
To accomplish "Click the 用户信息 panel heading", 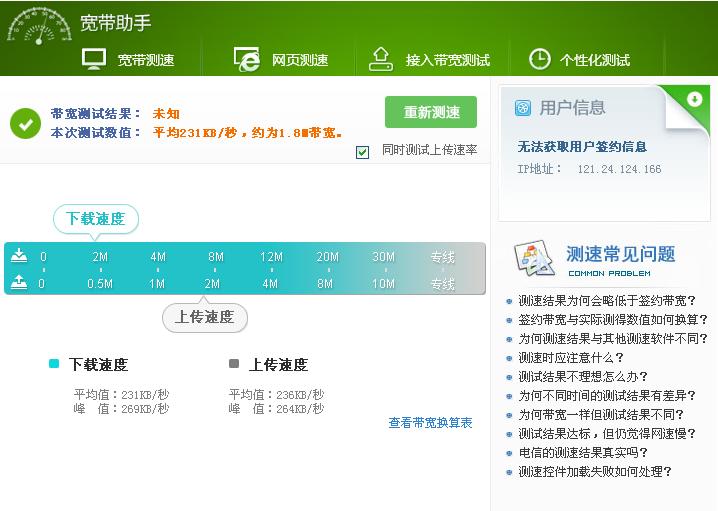I will coord(572,108).
